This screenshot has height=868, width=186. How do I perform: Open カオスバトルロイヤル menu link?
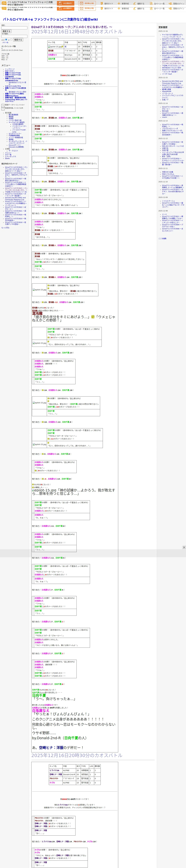coord(13,86)
